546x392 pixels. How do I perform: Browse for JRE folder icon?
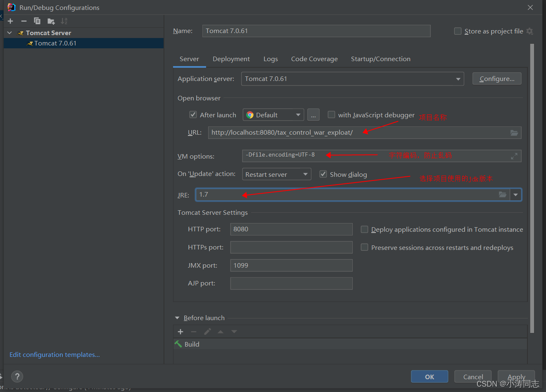point(503,195)
